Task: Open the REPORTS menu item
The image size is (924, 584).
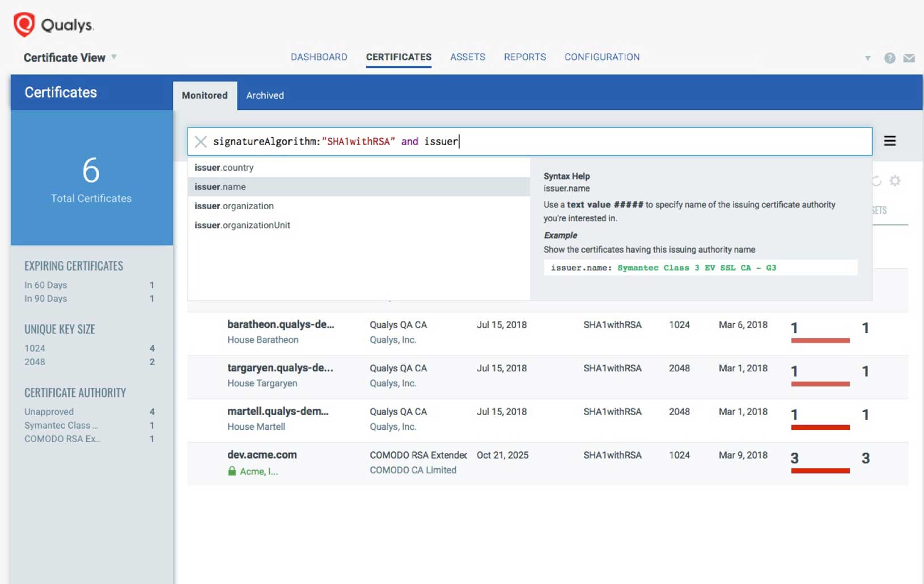Action: click(x=525, y=57)
